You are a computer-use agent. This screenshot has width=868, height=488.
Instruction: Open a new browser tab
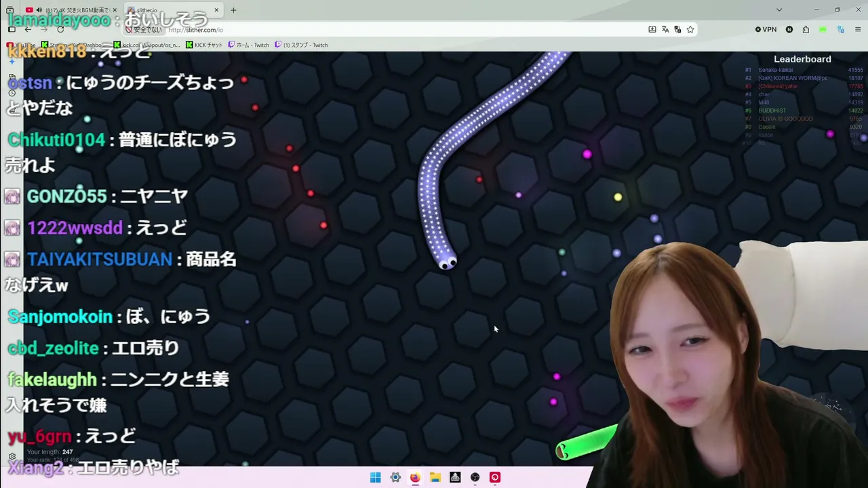coord(233,10)
